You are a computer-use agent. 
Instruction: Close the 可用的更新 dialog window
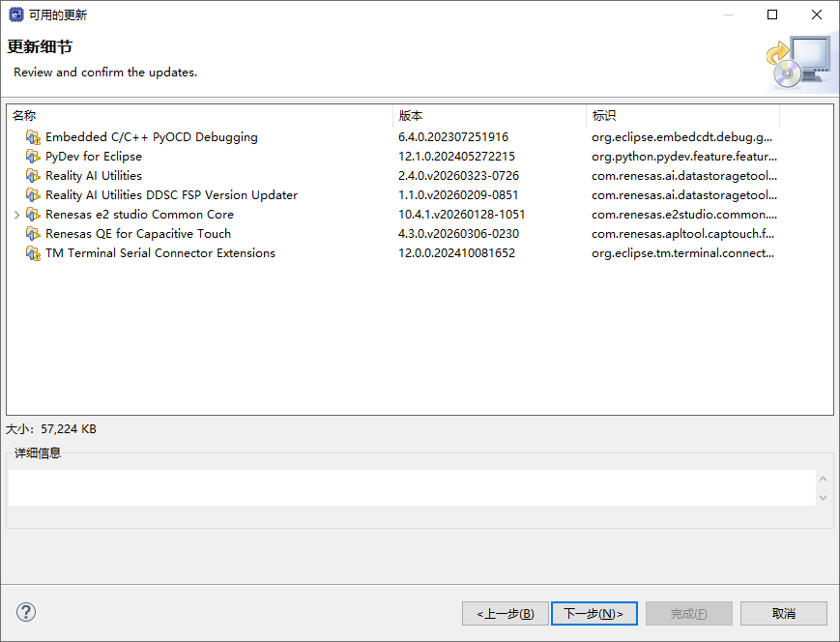[817, 15]
